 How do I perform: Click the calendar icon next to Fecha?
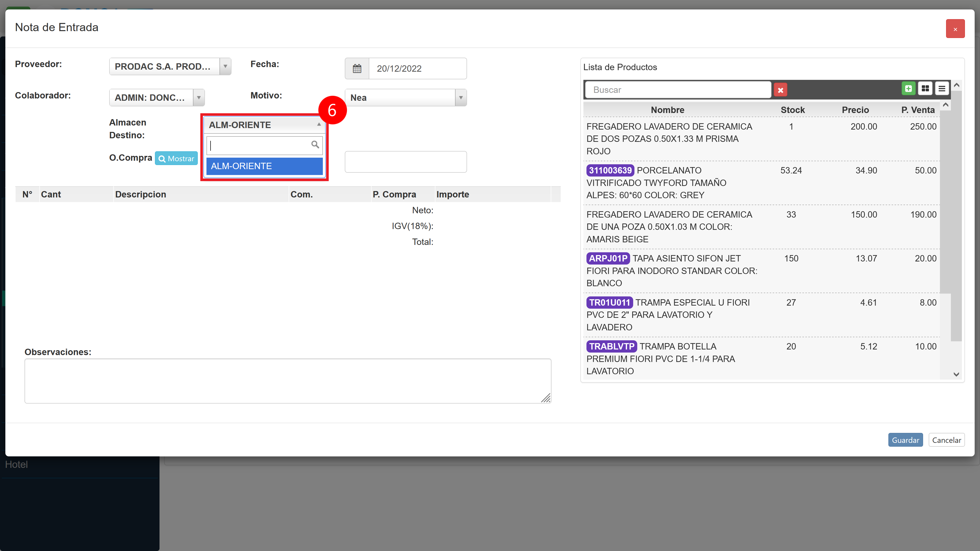357,68
